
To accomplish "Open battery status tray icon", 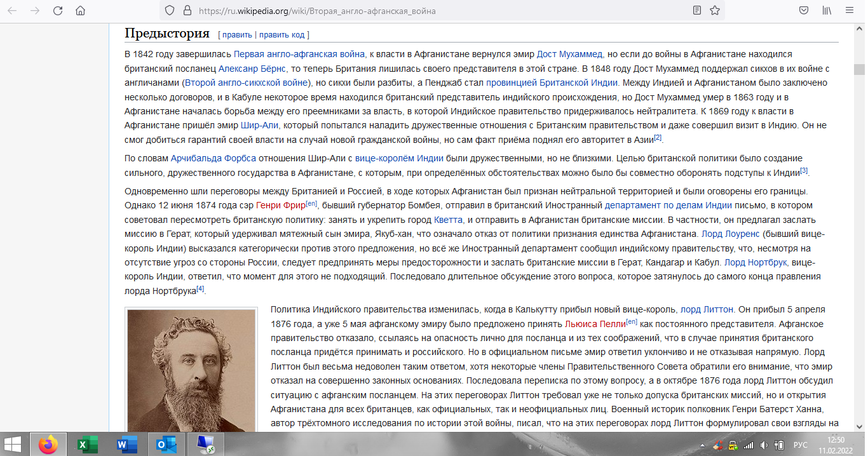I will pos(778,445).
